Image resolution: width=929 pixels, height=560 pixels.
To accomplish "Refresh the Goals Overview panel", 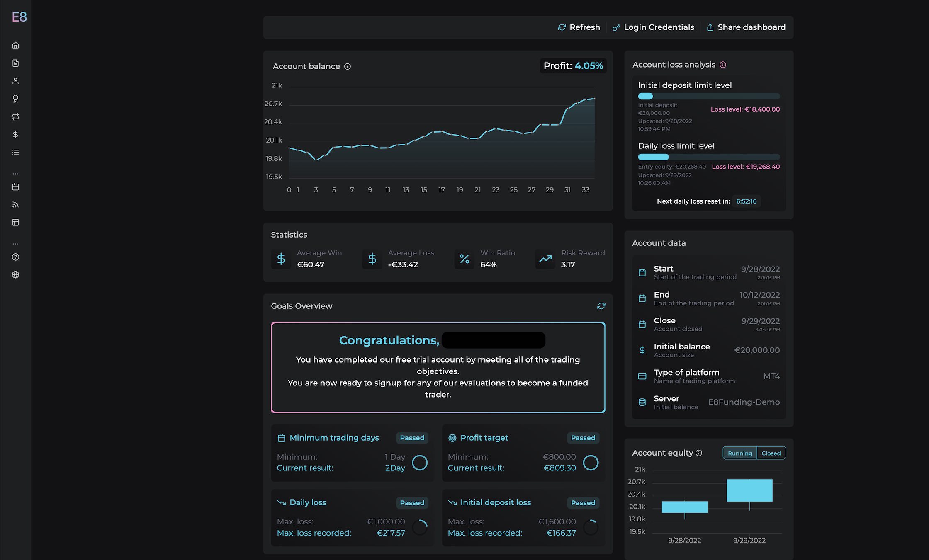I will pos(601,306).
